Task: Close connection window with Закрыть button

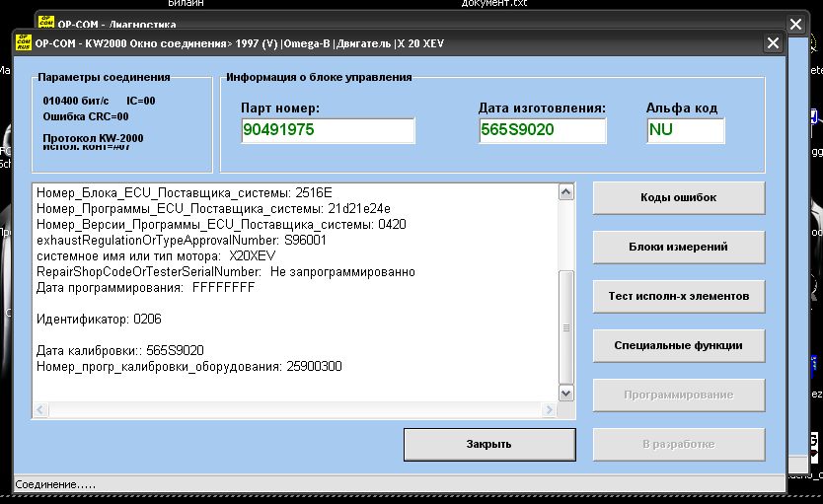Action: click(x=489, y=444)
